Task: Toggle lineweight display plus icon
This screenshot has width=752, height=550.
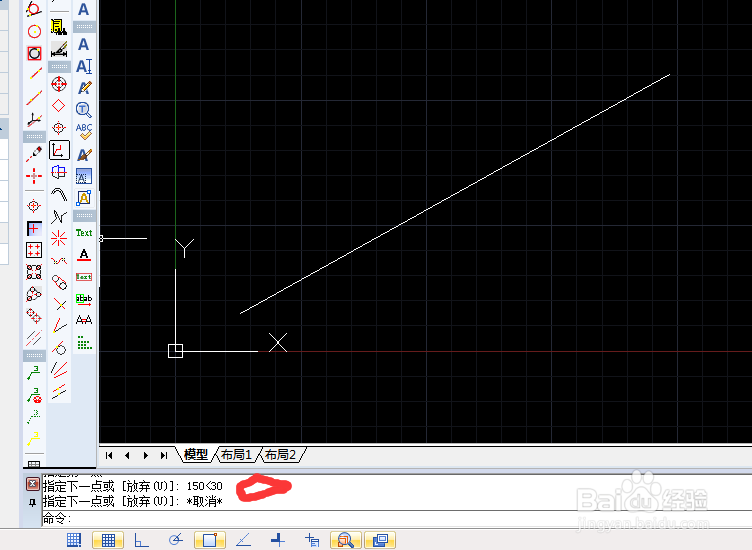Action: 278,540
